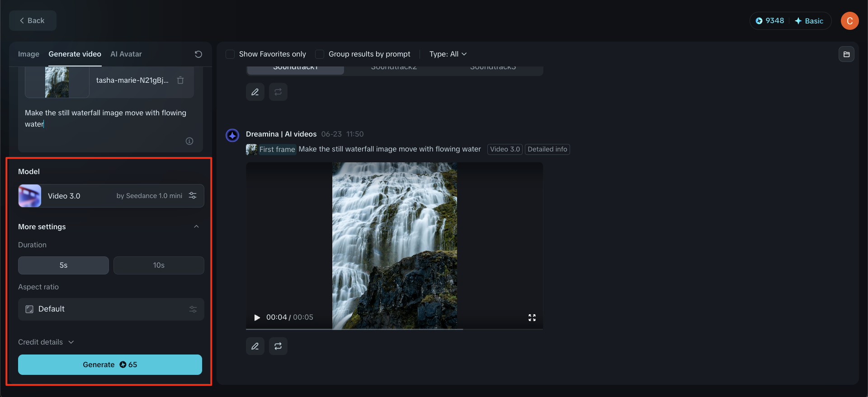
Task: Select the 5s duration option
Action: coord(63,265)
